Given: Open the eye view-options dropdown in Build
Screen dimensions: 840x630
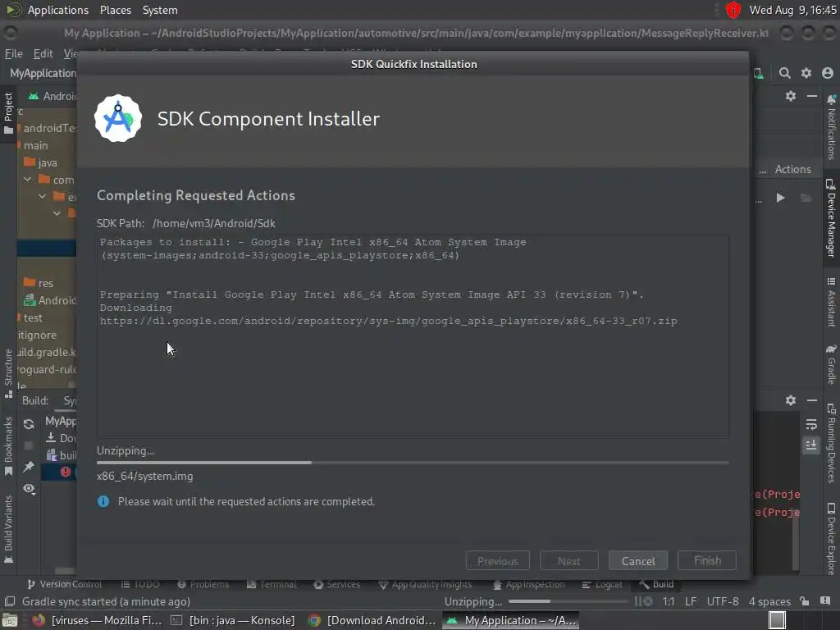Looking at the screenshot, I should (x=30, y=489).
